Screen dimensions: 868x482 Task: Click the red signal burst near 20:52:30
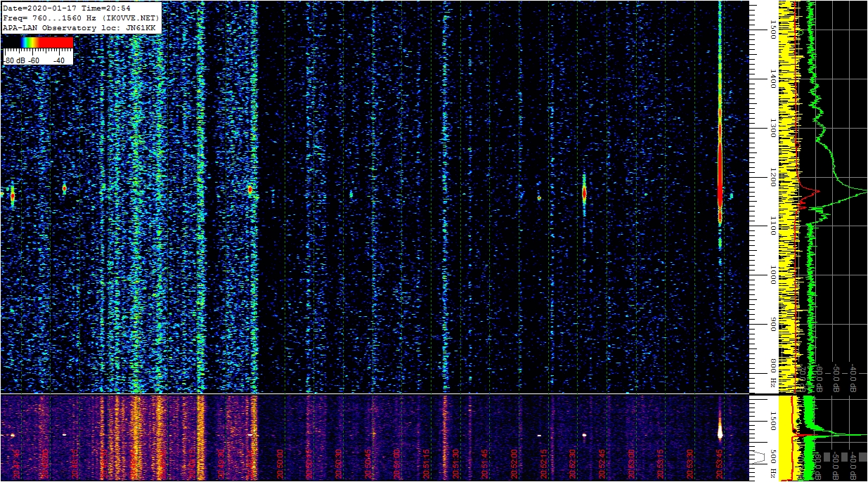pyautogui.click(x=584, y=193)
